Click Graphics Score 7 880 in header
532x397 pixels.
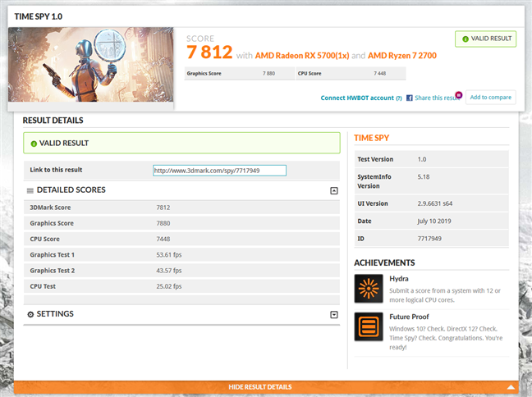[240, 73]
